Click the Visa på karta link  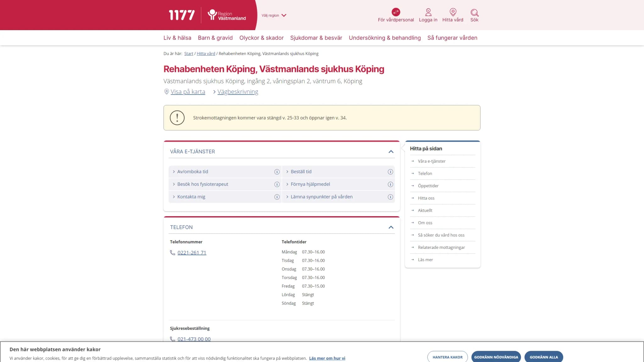click(188, 92)
